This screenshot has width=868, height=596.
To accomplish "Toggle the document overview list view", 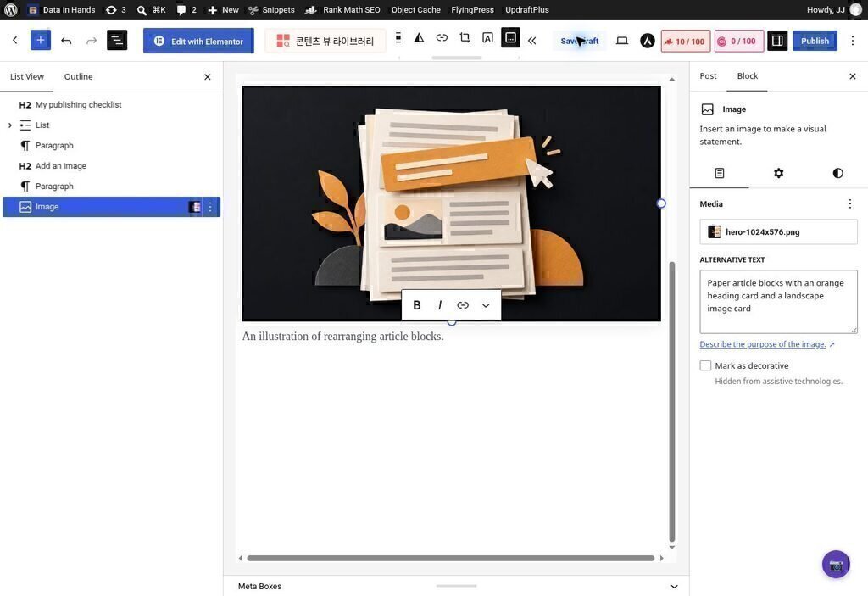I will 117,41.
